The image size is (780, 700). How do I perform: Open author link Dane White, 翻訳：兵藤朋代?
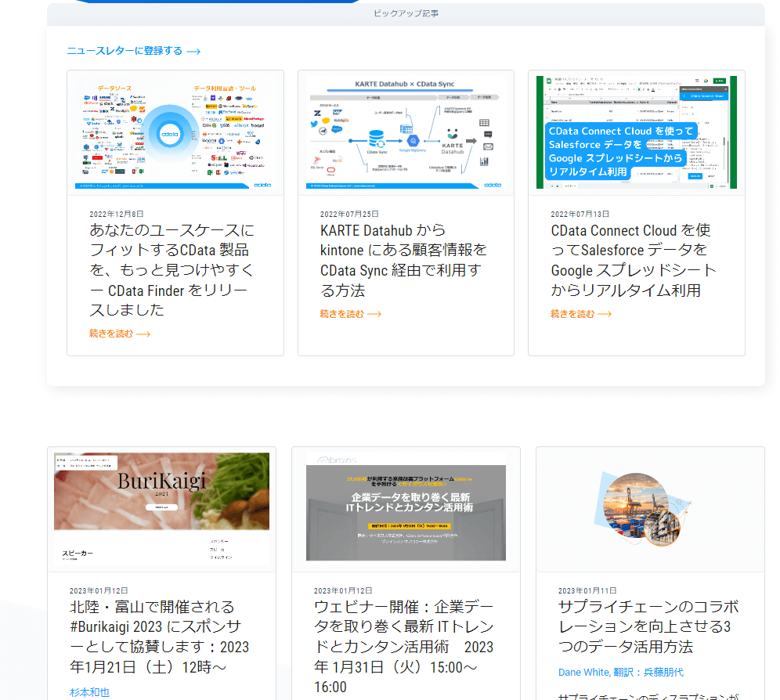point(621,672)
